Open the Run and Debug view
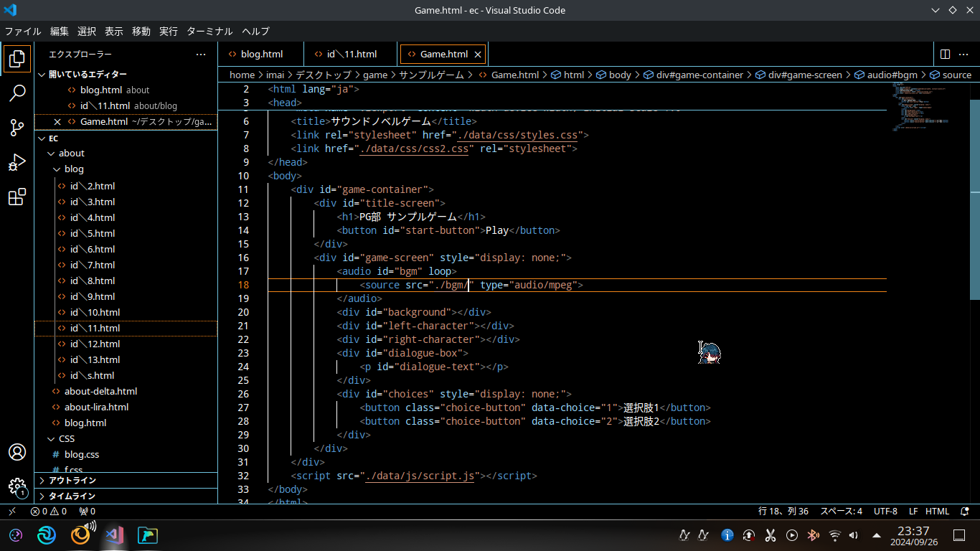980x551 pixels. [x=17, y=163]
